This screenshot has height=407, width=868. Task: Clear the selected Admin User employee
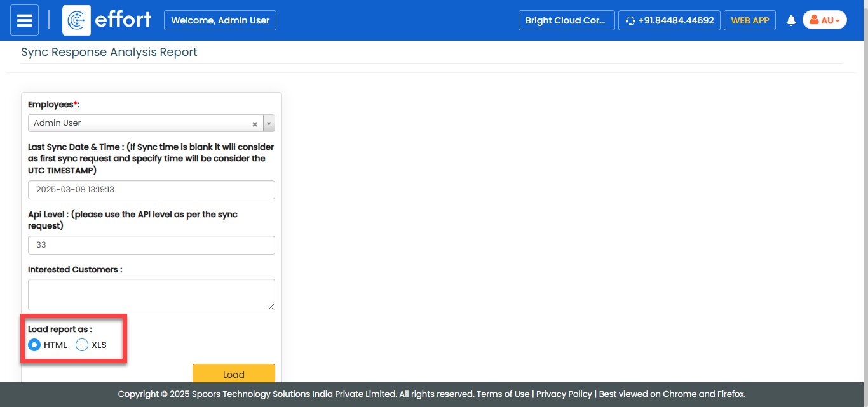255,124
